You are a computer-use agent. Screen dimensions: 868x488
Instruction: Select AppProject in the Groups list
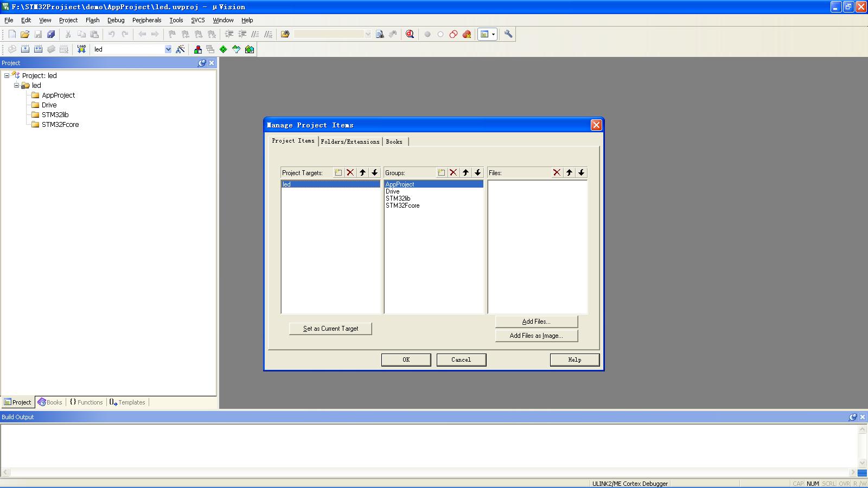[434, 184]
